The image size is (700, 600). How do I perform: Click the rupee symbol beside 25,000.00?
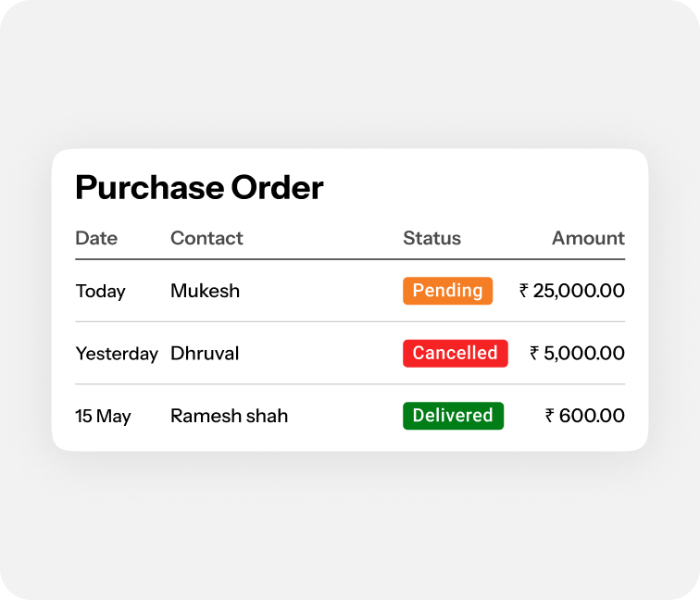point(524,291)
